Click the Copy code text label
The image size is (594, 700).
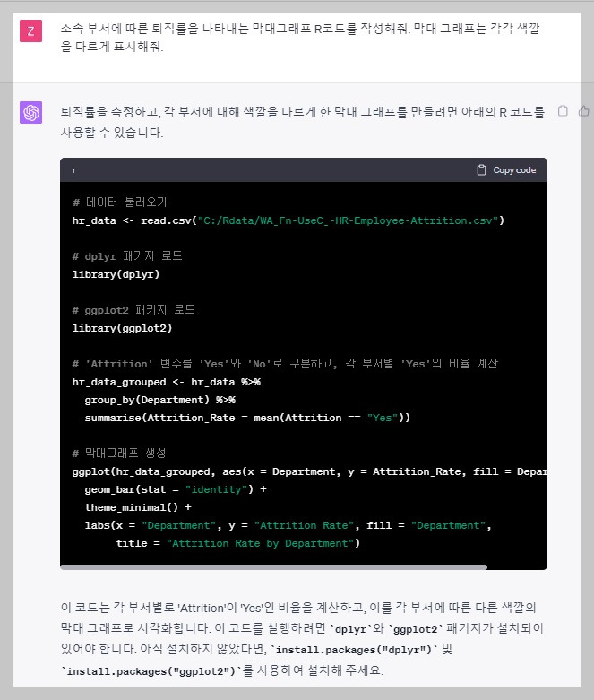click(x=514, y=170)
